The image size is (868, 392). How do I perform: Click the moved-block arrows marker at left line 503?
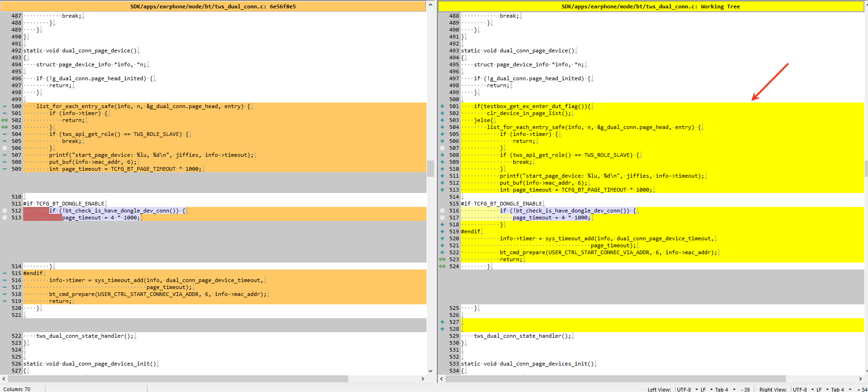[5, 127]
